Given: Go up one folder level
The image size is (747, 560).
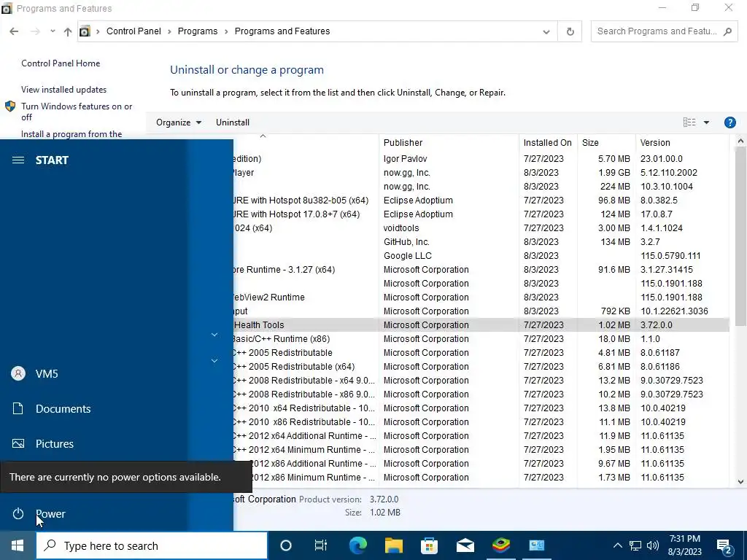Looking at the screenshot, I should [x=68, y=31].
